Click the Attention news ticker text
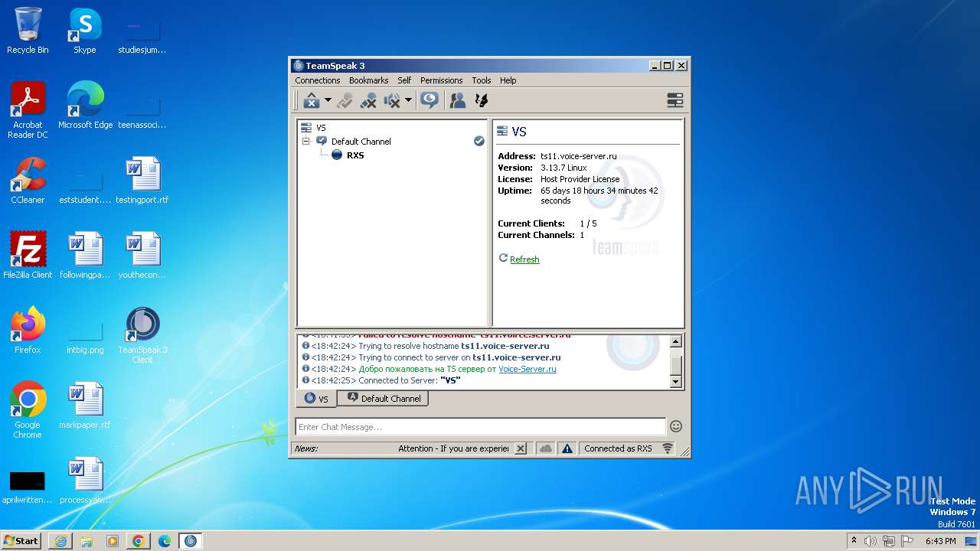Image resolution: width=980 pixels, height=551 pixels. coord(453,448)
